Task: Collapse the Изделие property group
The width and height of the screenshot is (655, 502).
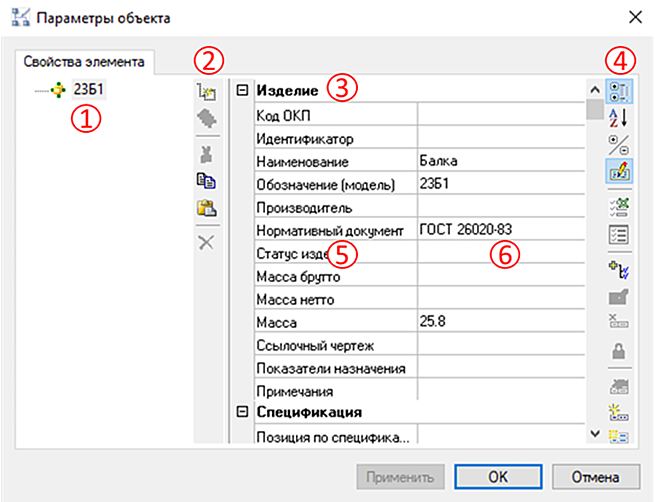Action: (x=241, y=91)
